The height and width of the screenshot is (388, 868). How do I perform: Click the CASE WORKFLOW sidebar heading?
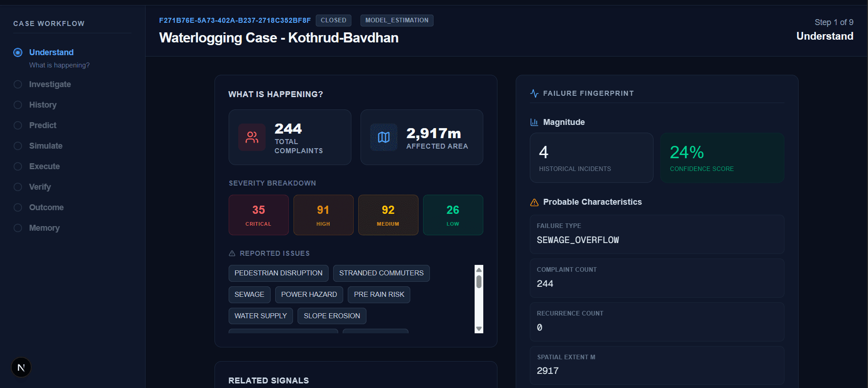(49, 24)
